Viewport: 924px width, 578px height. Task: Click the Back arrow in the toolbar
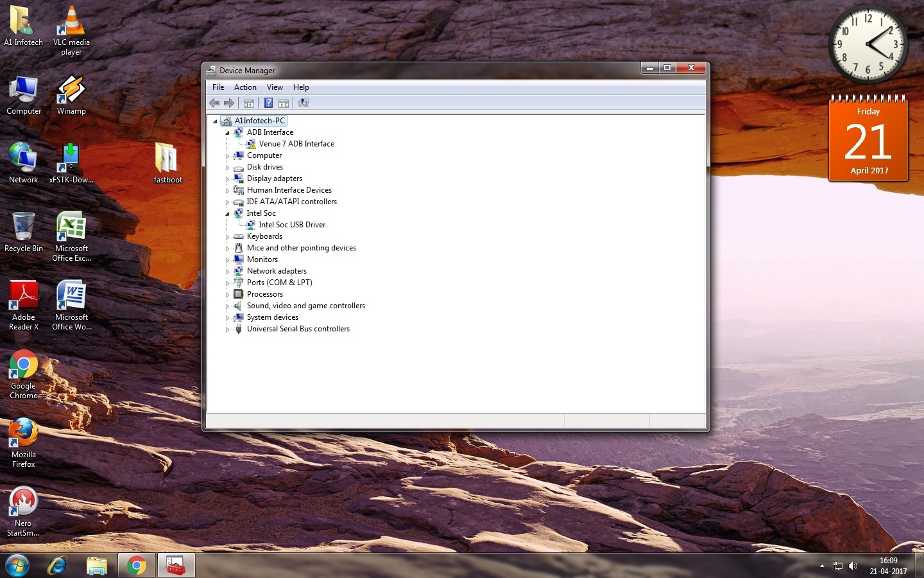[214, 103]
